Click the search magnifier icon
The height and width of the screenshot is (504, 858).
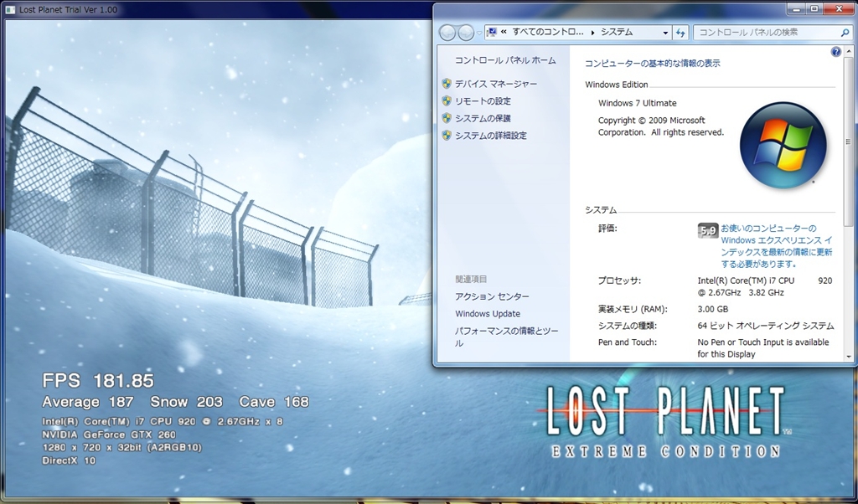[x=845, y=33]
